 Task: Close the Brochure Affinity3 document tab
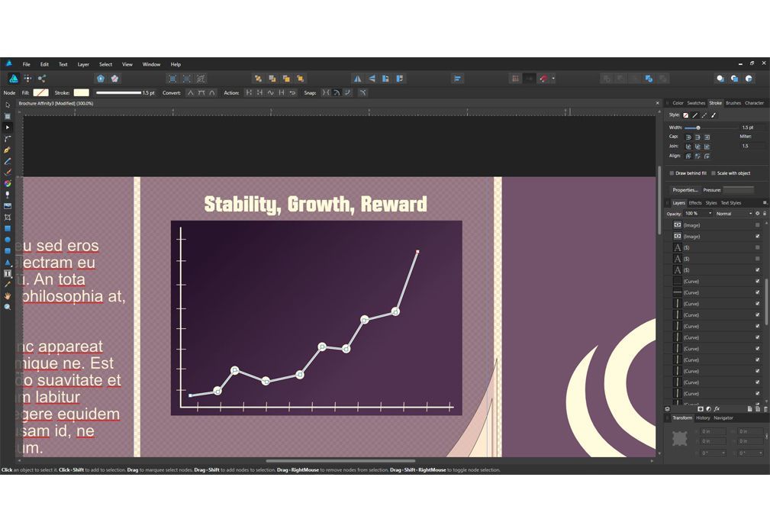658,103
